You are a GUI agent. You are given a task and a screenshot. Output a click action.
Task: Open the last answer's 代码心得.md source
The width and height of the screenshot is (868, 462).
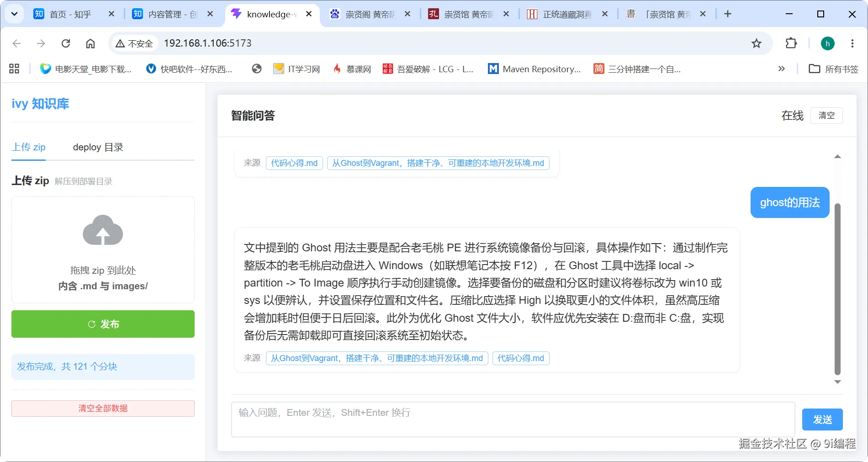[x=521, y=358]
